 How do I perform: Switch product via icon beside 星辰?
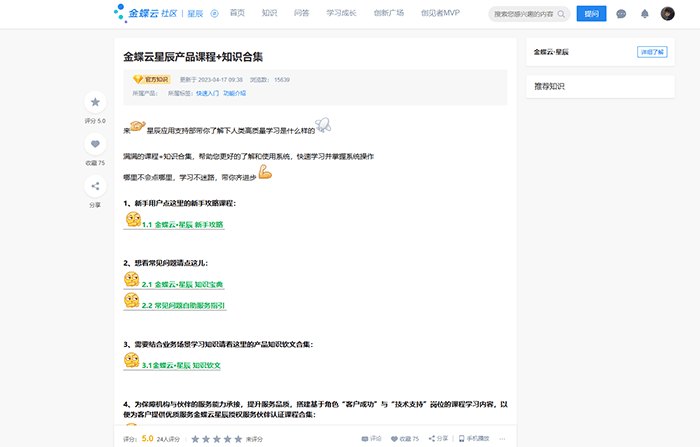pyautogui.click(x=215, y=14)
